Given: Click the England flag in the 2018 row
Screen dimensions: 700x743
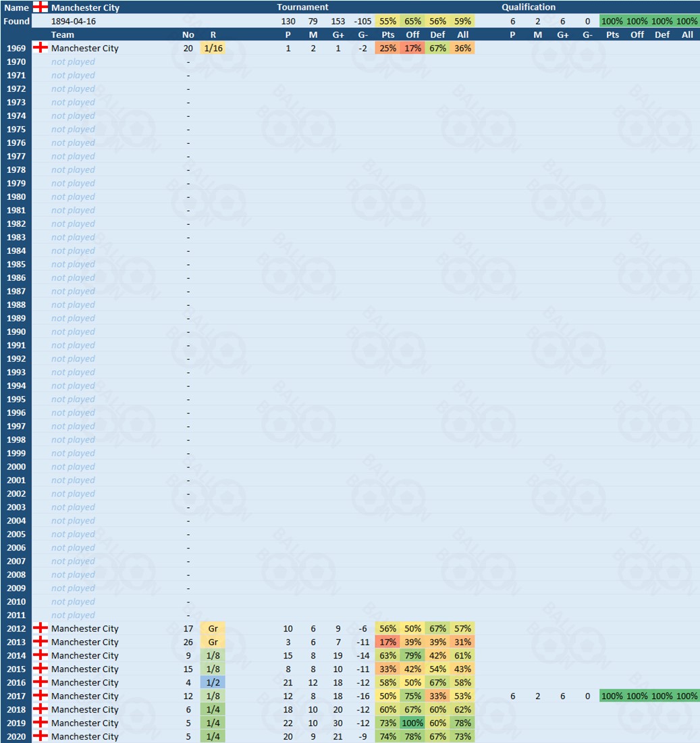Looking at the screenshot, I should click(x=41, y=709).
